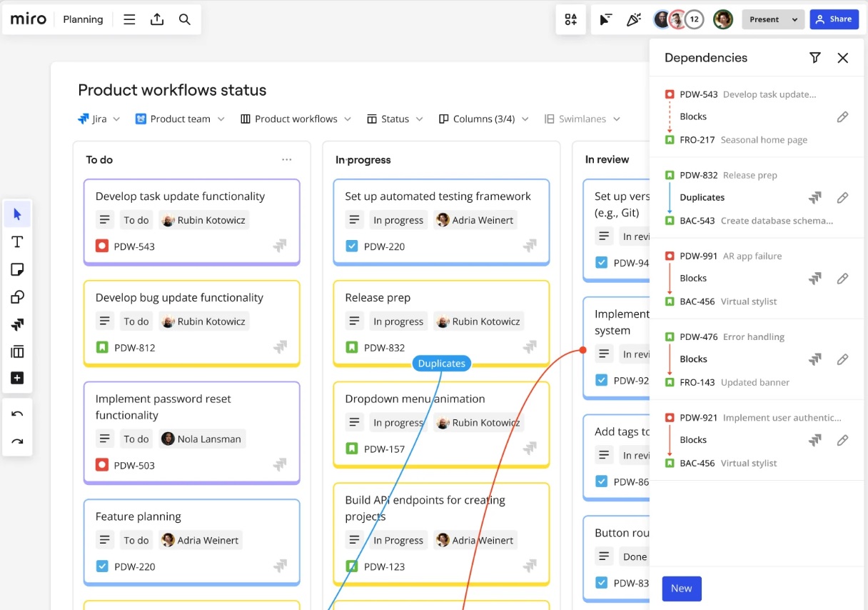Viewport: 868px width, 610px height.
Task: Open the Jira source dropdown
Action: point(99,119)
